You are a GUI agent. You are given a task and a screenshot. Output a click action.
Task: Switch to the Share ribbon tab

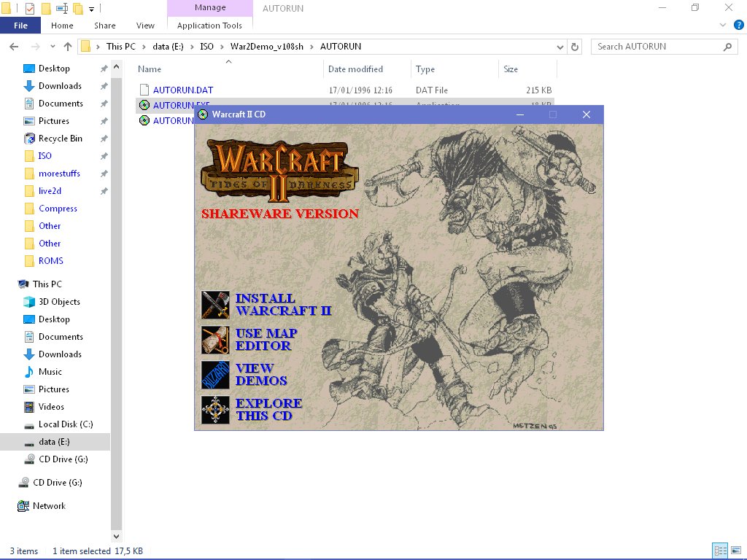coord(105,26)
